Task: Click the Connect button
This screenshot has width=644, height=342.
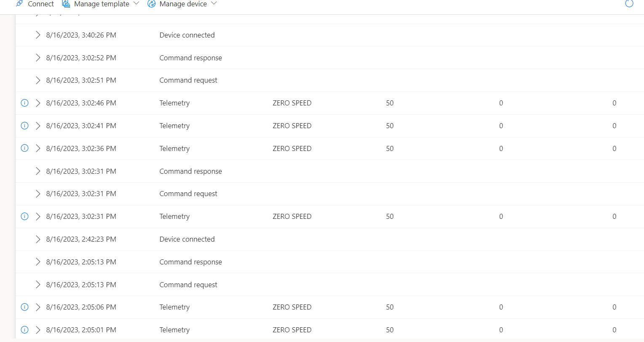Action: click(35, 4)
